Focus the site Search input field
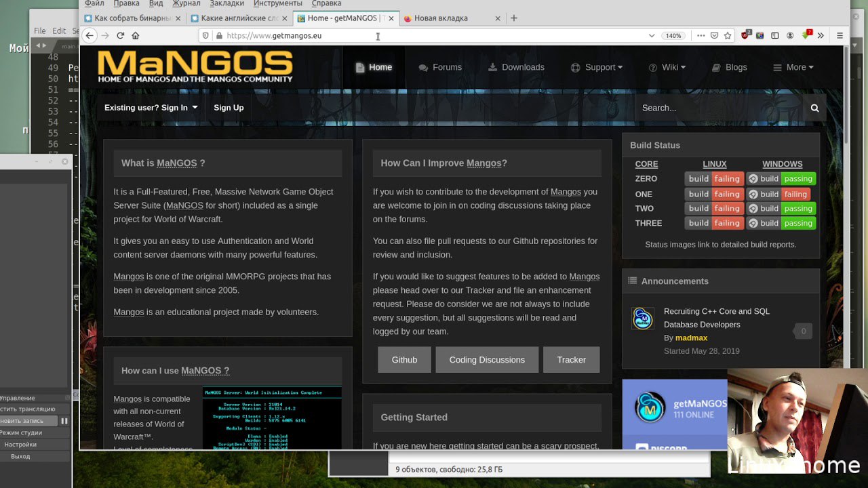Screen dimensions: 868x488 [x=719, y=108]
